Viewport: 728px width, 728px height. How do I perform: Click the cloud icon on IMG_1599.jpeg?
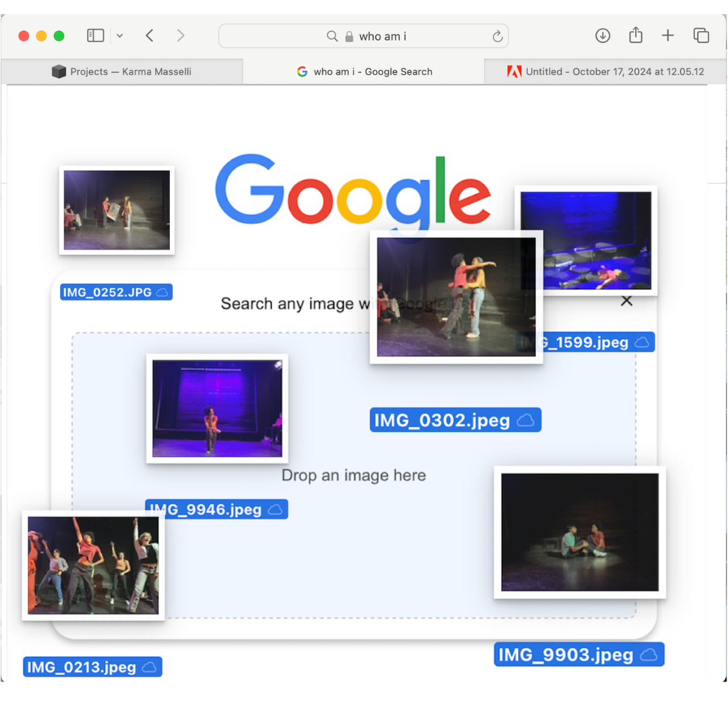point(642,342)
